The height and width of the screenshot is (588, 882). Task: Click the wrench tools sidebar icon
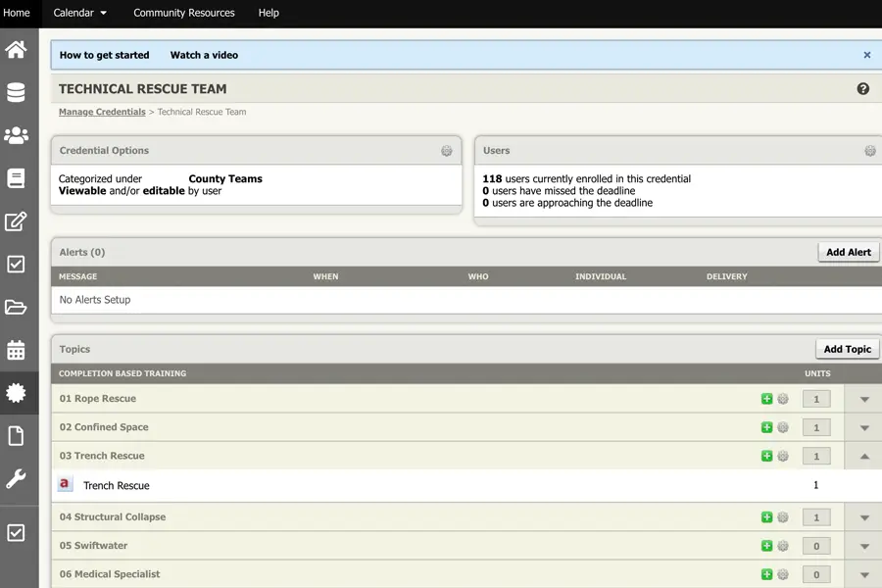[16, 479]
